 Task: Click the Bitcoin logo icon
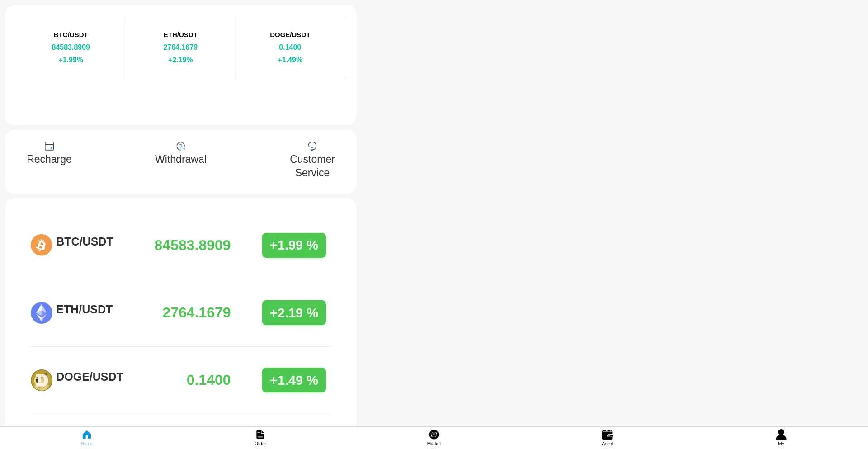point(41,245)
